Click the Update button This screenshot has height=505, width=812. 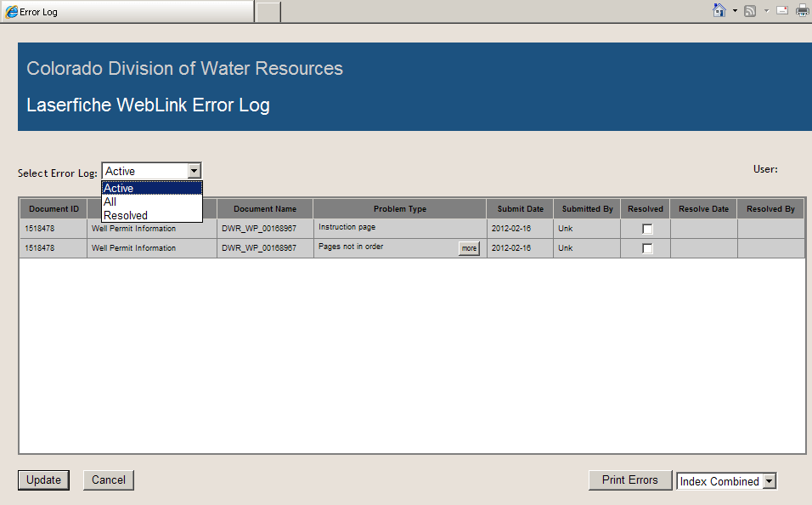[x=43, y=480]
